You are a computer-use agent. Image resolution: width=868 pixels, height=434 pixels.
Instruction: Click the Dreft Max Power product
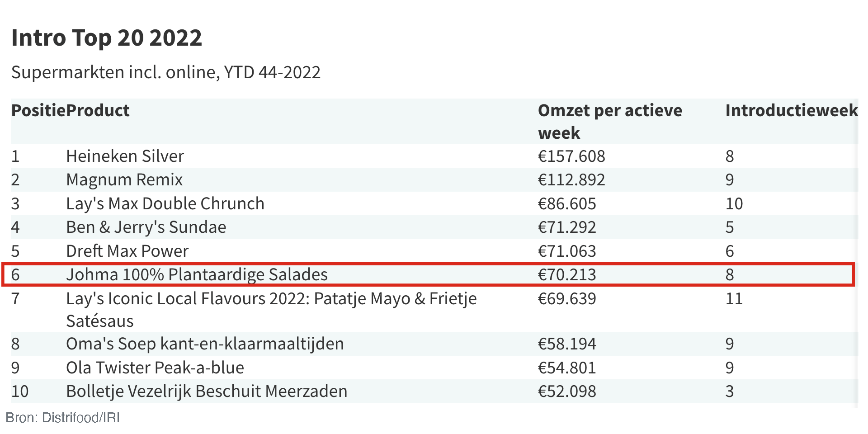click(x=127, y=251)
